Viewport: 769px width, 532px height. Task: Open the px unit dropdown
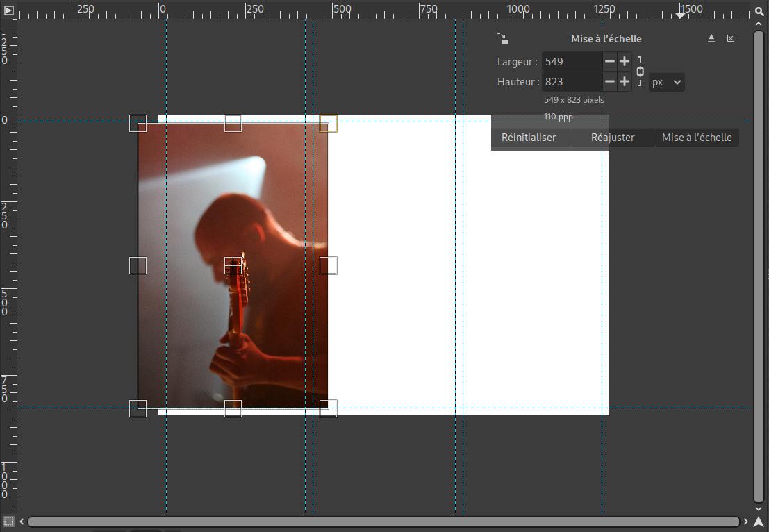pyautogui.click(x=667, y=83)
